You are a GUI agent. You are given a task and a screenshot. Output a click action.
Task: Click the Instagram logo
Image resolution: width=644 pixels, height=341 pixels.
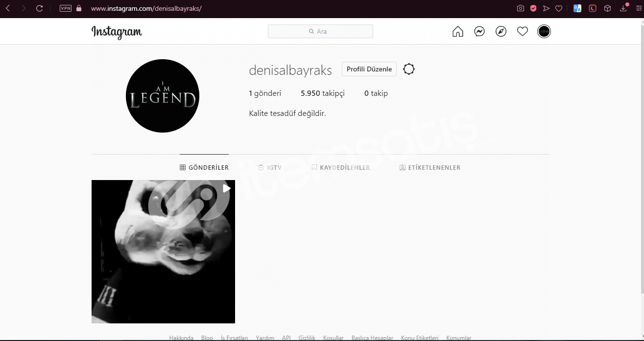tap(117, 32)
